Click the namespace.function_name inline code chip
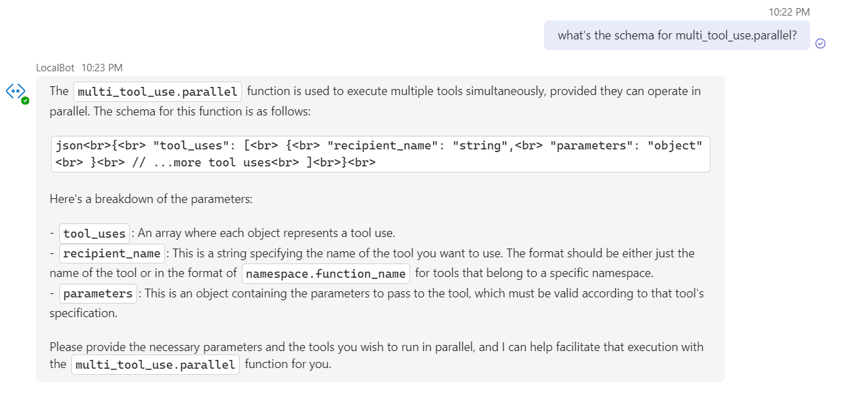868x402 pixels. click(x=326, y=274)
